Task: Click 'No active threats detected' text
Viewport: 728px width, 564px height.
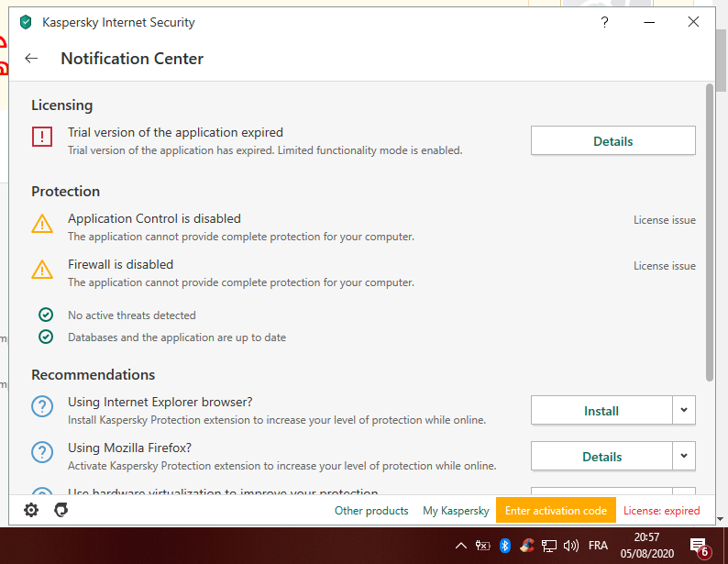Action: 132,315
